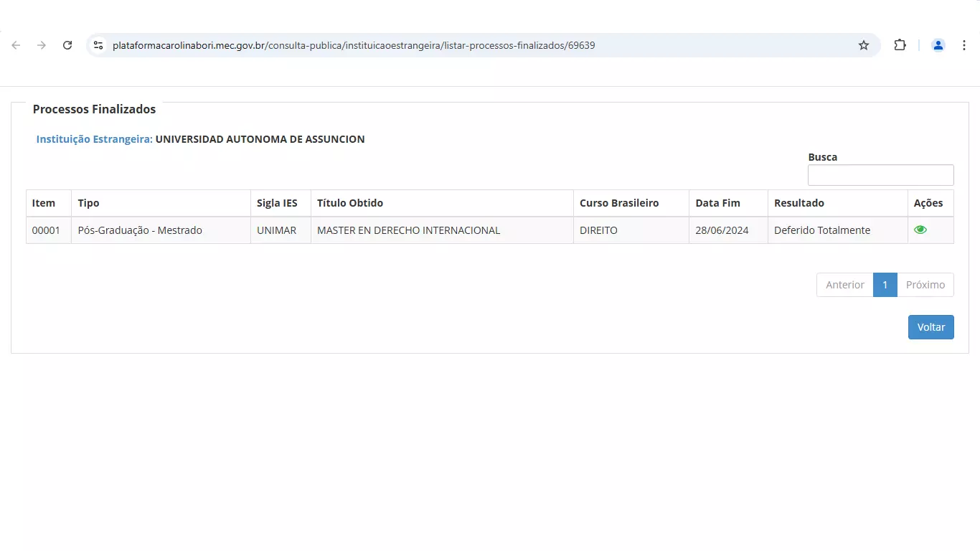The height and width of the screenshot is (551, 980).
Task: Sort by Curso Brasileiro column header
Action: 631,203
